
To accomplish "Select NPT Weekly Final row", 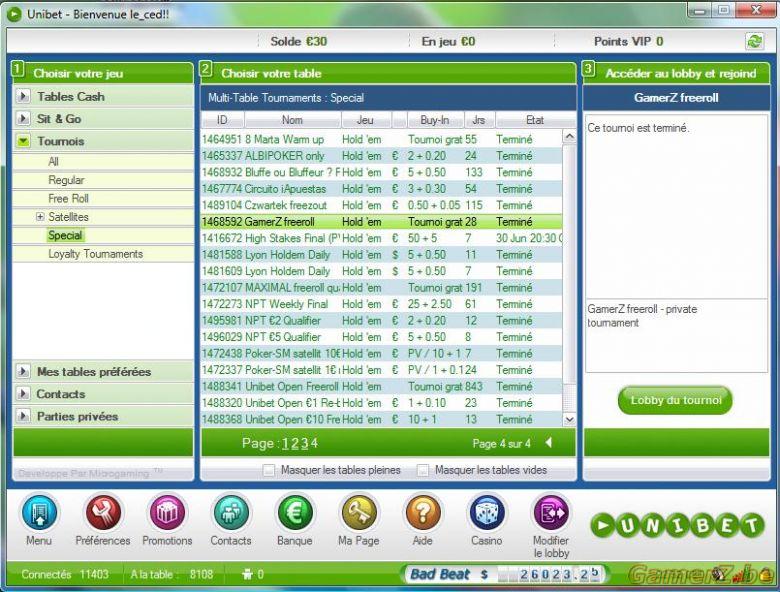I will 382,304.
